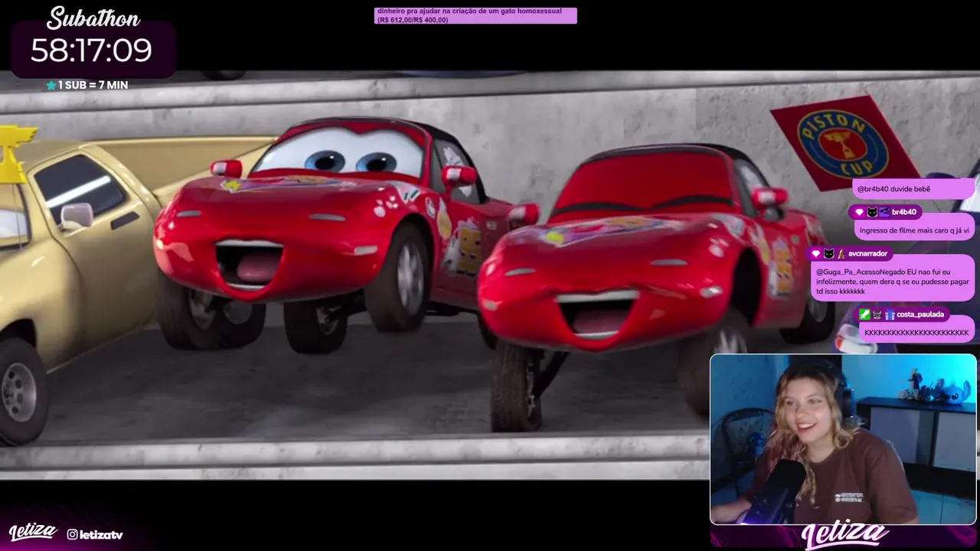Click the message 'Ingresso de filme mais caro q já vi'
Image resolution: width=980 pixels, height=551 pixels.
[x=914, y=230]
